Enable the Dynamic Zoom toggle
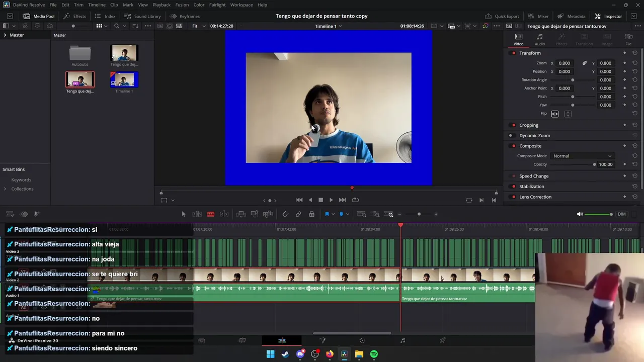The width and height of the screenshot is (644, 362). tap(511, 136)
